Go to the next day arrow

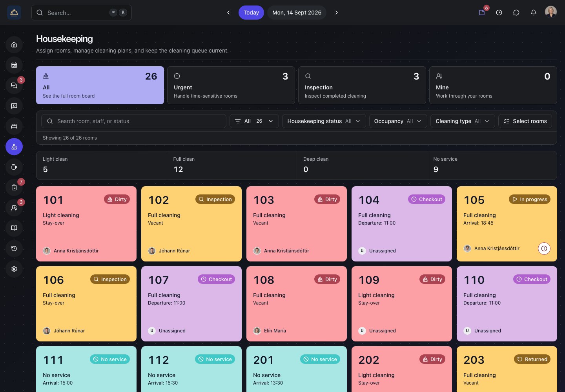click(337, 13)
